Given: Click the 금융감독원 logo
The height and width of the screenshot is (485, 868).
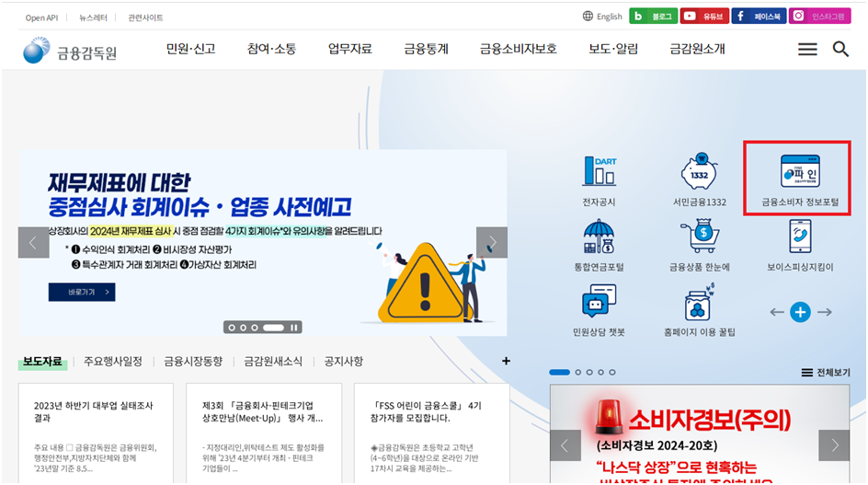Looking at the screenshot, I should coord(70,51).
